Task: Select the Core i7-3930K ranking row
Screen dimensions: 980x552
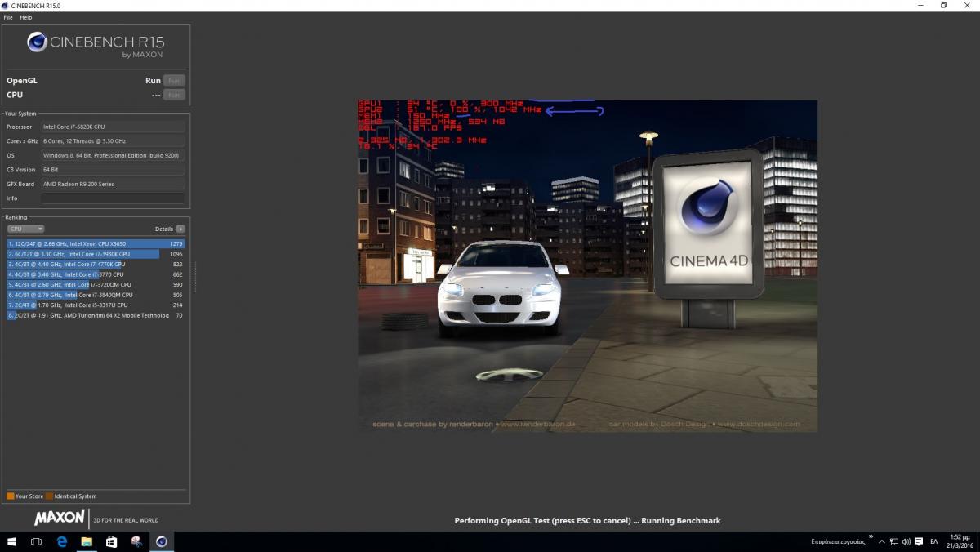Action: (x=96, y=254)
